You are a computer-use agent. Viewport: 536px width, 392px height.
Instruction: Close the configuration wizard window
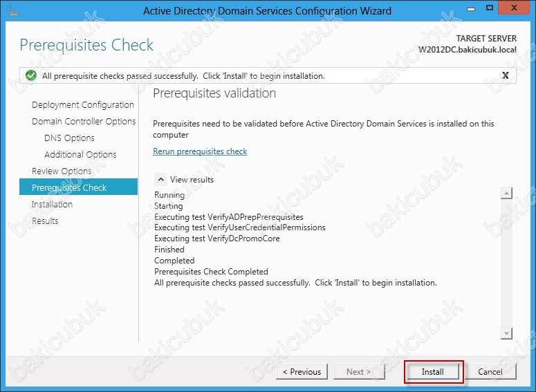coord(515,8)
